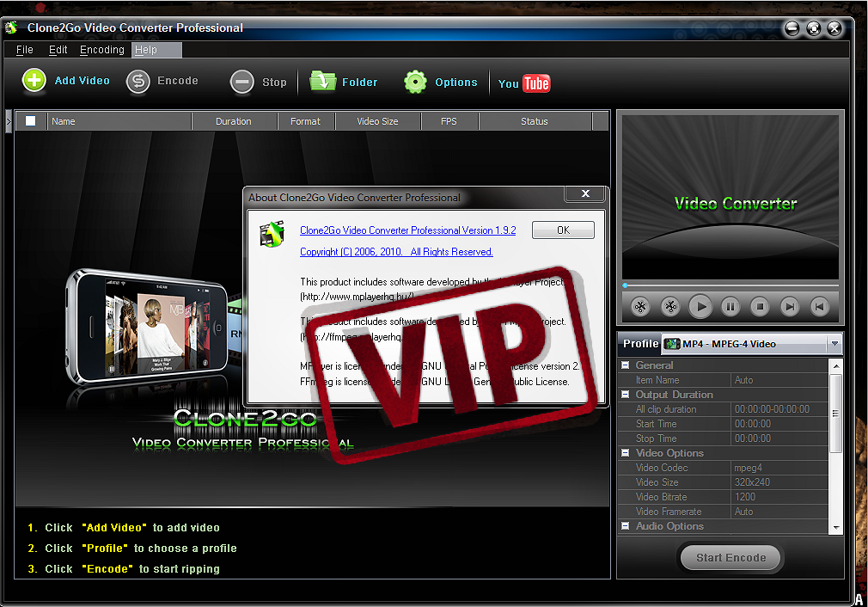The width and height of the screenshot is (868, 607).
Task: Skip to next frame in preview
Action: (x=790, y=306)
